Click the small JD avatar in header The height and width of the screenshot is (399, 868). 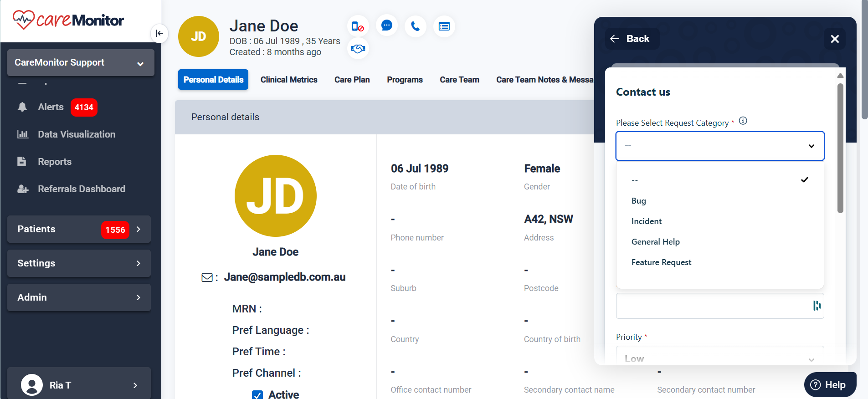point(199,36)
